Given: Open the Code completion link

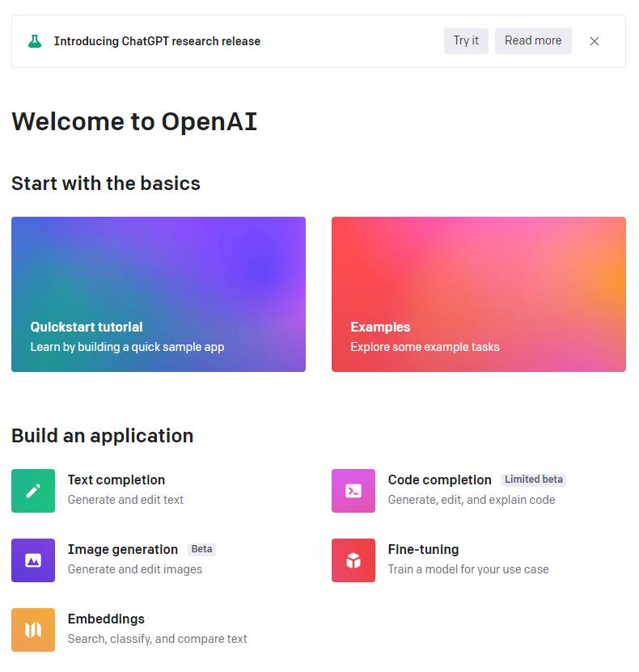Looking at the screenshot, I should point(440,480).
